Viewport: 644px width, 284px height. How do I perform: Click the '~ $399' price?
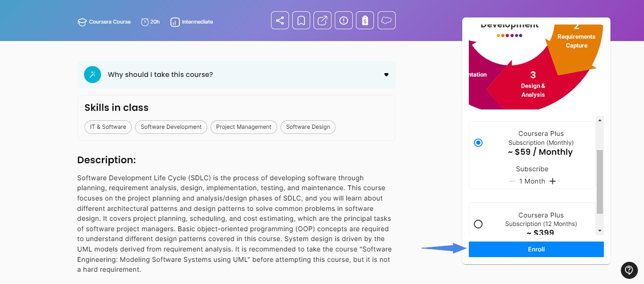pos(541,232)
